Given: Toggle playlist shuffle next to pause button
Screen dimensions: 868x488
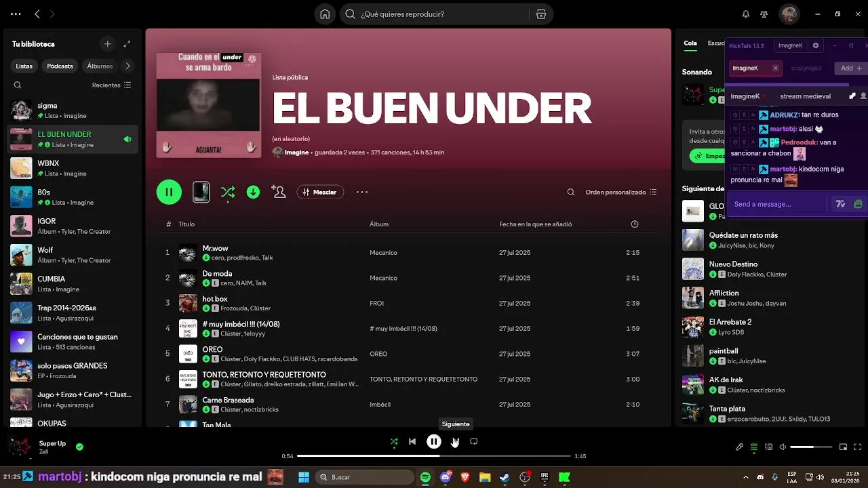Looking at the screenshot, I should pos(228,192).
